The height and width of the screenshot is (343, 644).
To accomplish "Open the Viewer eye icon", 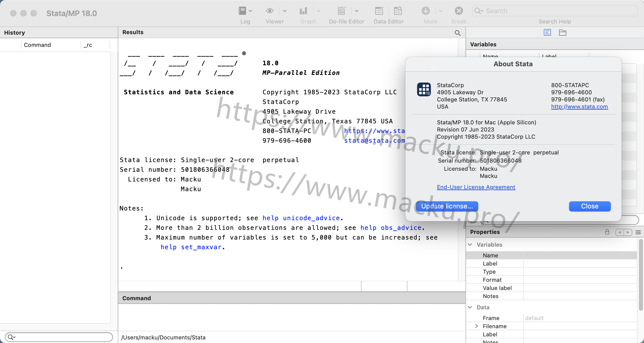I will 270,11.
